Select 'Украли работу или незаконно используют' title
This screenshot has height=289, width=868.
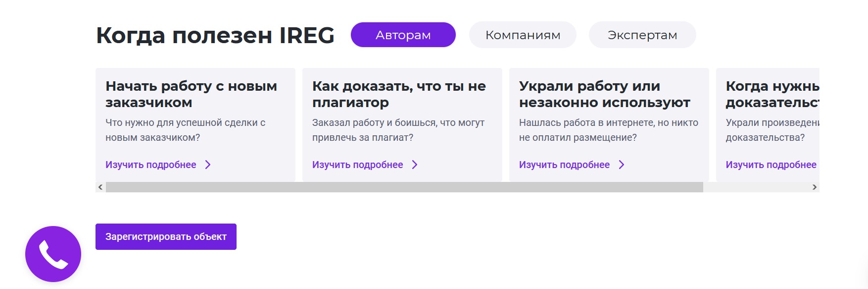click(x=604, y=94)
